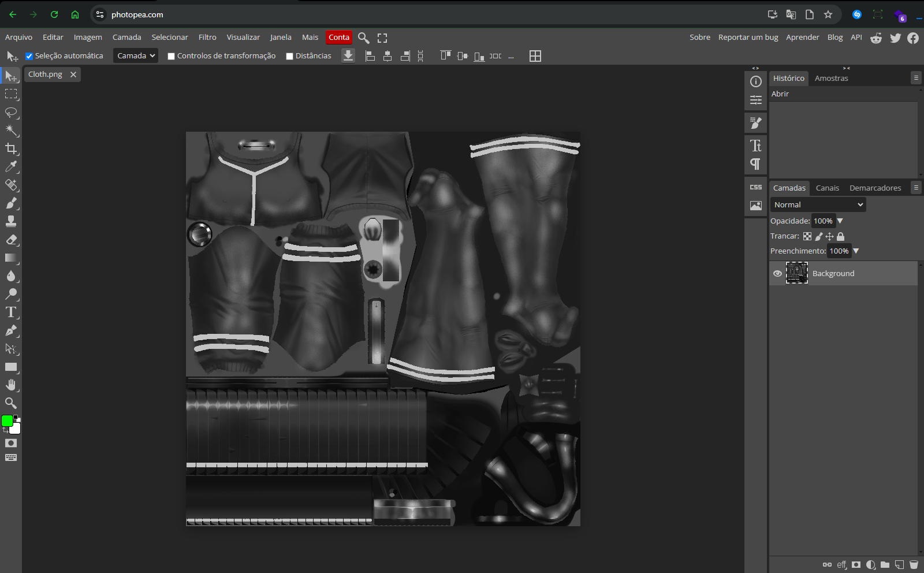Open the Normal blend mode dropdown
Viewport: 924px width, 573px height.
tap(818, 205)
